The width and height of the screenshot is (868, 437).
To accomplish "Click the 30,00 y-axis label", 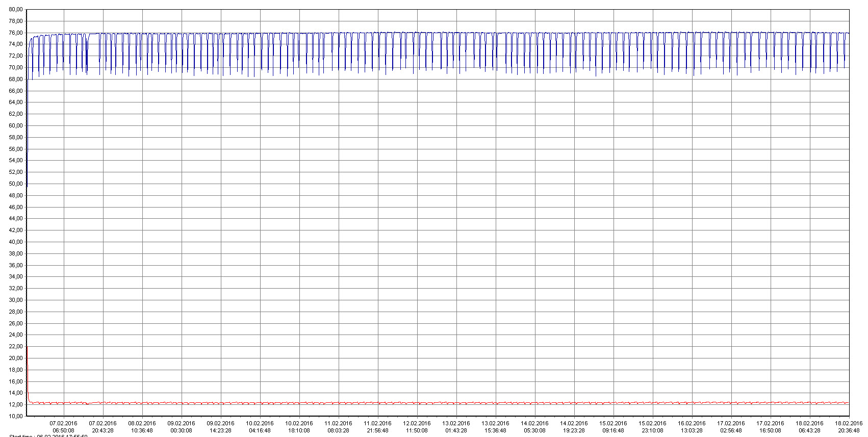I will [x=16, y=300].
